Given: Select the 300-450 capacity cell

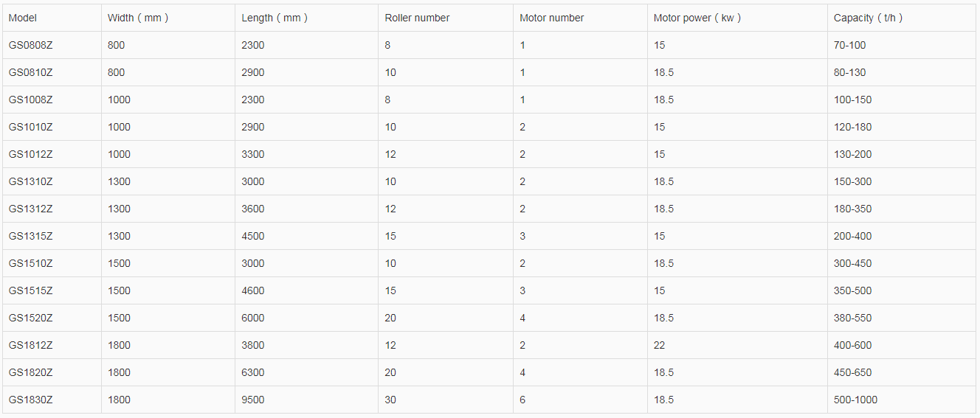Looking at the screenshot, I should 852,263.
